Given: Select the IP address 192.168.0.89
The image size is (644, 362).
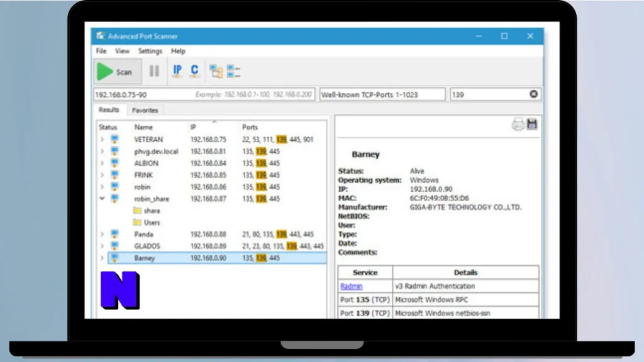Looking at the screenshot, I should tap(208, 246).
